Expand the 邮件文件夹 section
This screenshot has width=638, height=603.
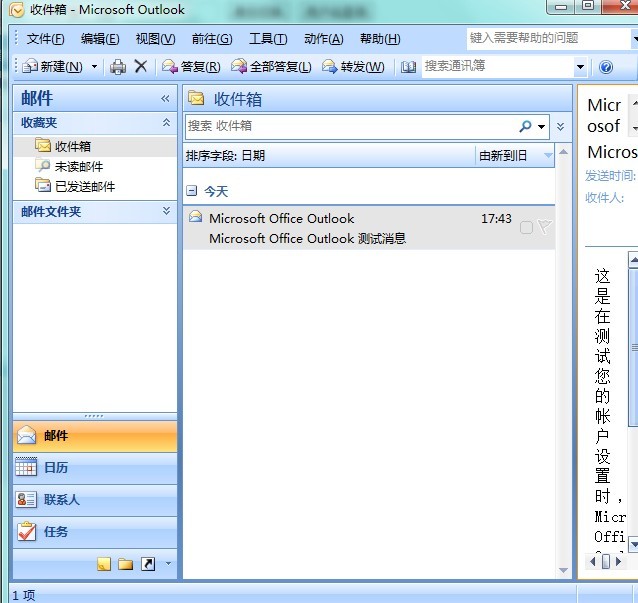[x=166, y=211]
